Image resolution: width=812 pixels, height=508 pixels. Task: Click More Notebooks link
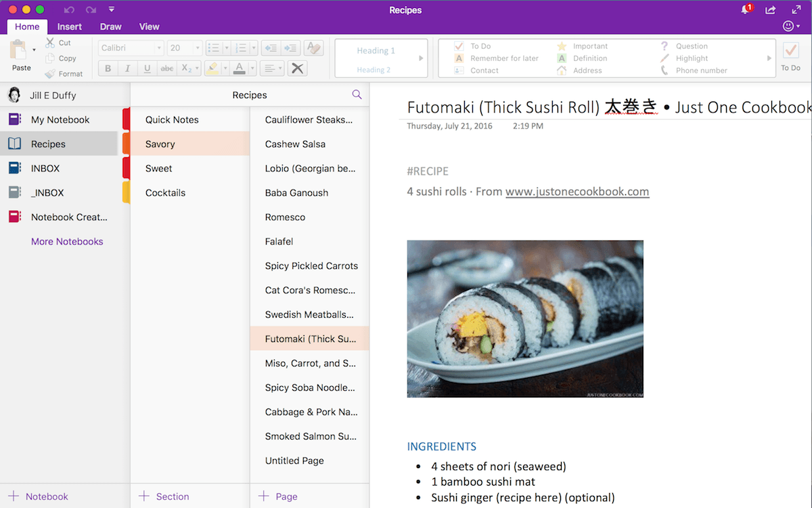click(x=67, y=241)
